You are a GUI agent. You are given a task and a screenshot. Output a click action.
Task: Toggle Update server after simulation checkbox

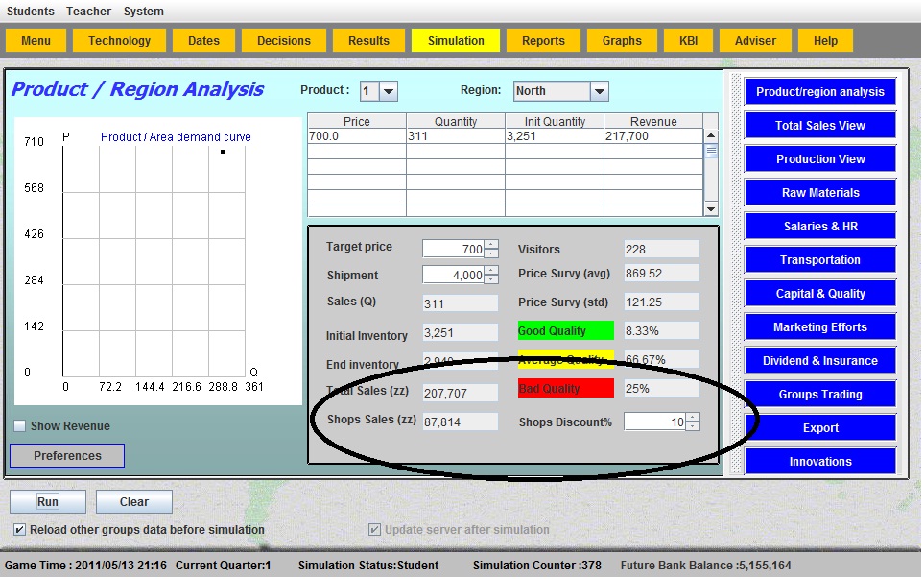(x=375, y=530)
